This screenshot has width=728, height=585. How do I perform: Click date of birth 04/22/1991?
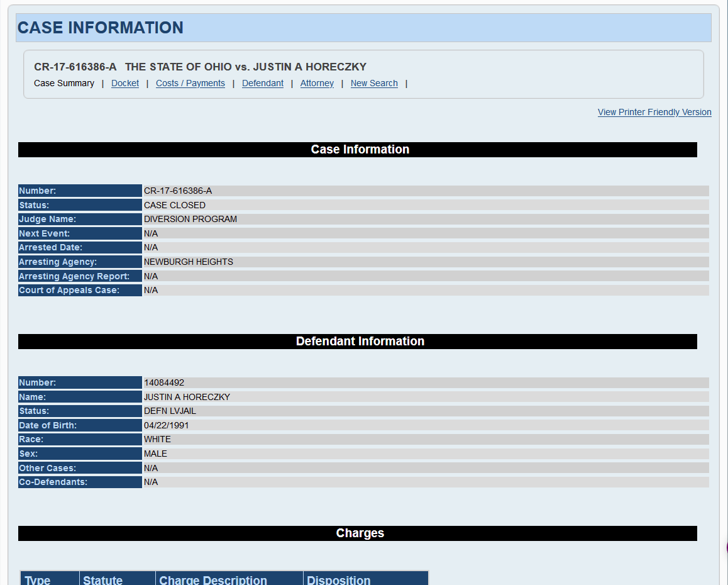click(166, 426)
